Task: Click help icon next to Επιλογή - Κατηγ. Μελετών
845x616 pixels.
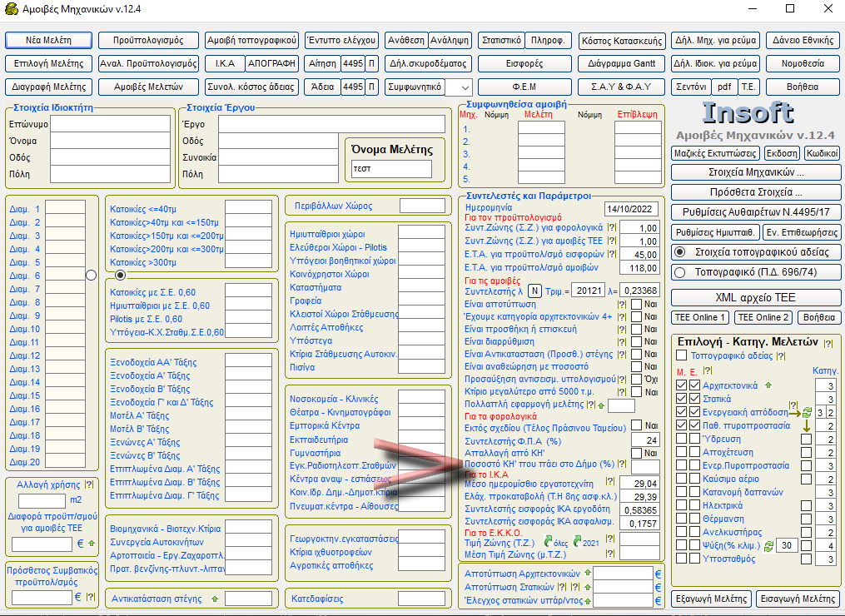Action: (828, 343)
